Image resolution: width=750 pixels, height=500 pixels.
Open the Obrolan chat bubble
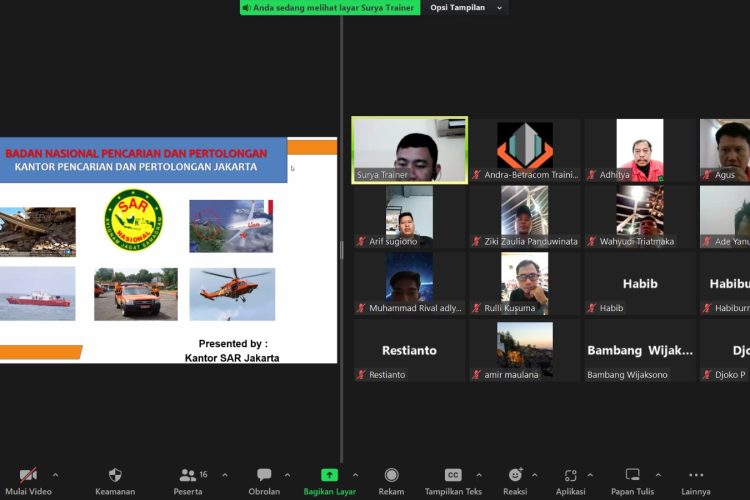click(264, 475)
